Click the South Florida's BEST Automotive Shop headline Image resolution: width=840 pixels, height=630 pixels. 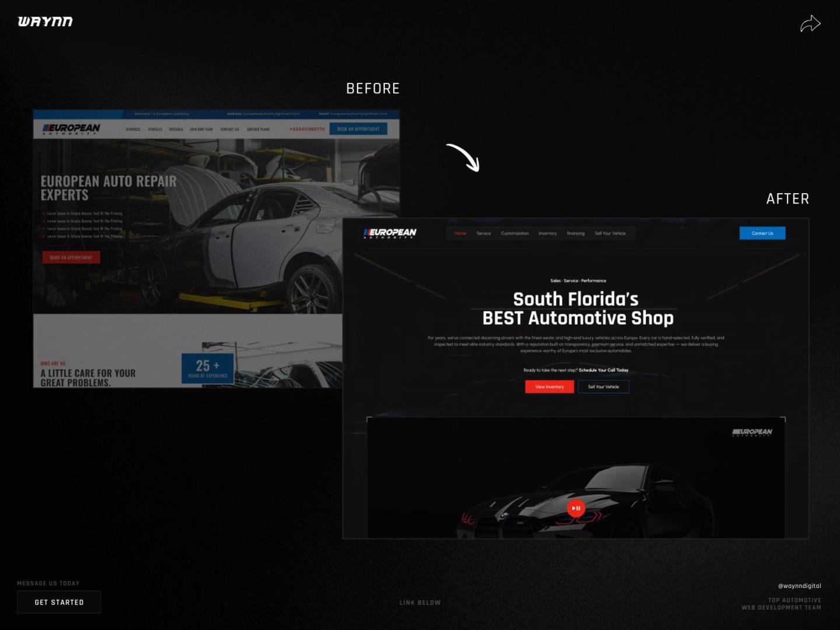click(577, 308)
